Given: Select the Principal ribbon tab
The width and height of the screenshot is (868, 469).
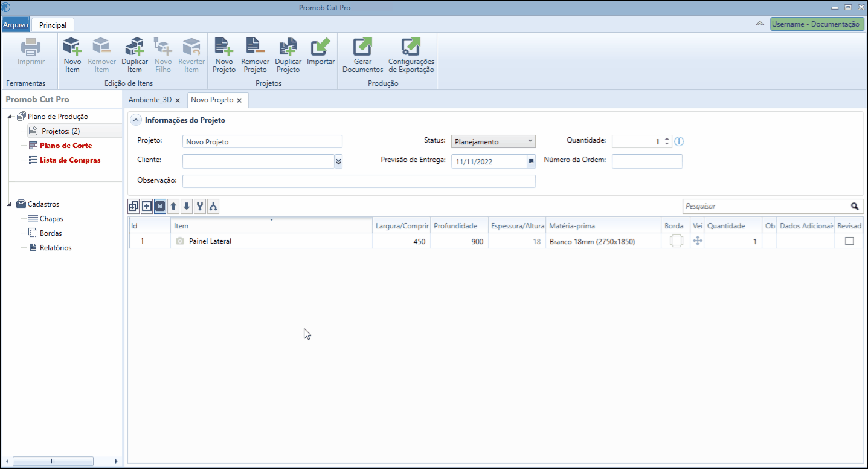Looking at the screenshot, I should tap(53, 25).
